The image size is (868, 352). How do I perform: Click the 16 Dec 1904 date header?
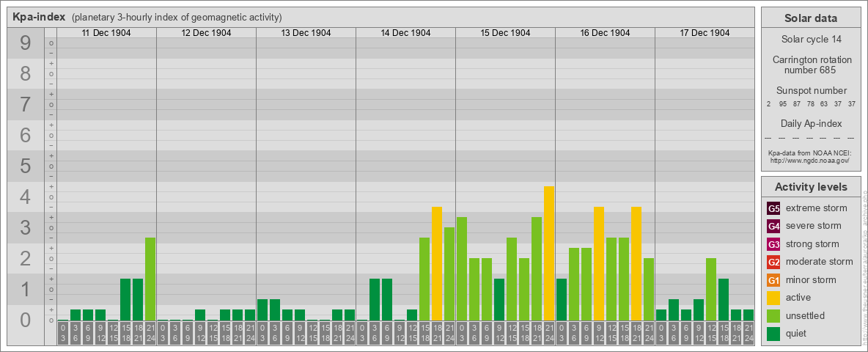click(605, 33)
